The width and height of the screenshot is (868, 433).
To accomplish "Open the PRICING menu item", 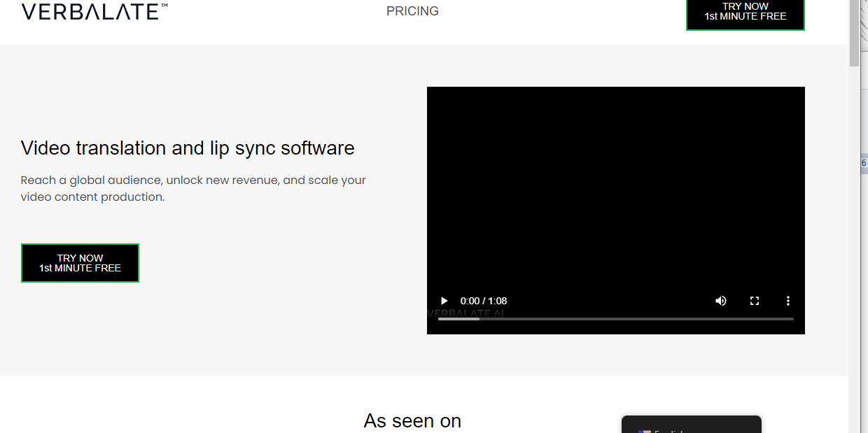I will click(412, 10).
